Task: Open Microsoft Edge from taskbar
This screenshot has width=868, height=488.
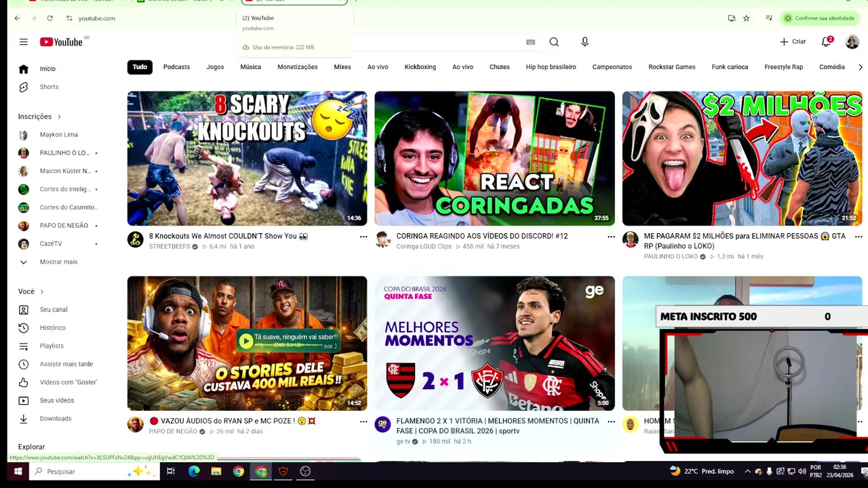Action: [194, 471]
